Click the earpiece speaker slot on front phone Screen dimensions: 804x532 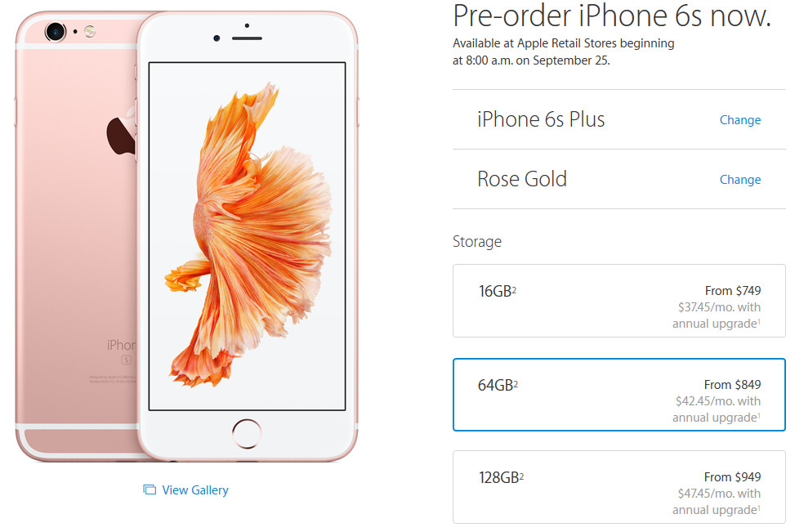click(x=247, y=38)
